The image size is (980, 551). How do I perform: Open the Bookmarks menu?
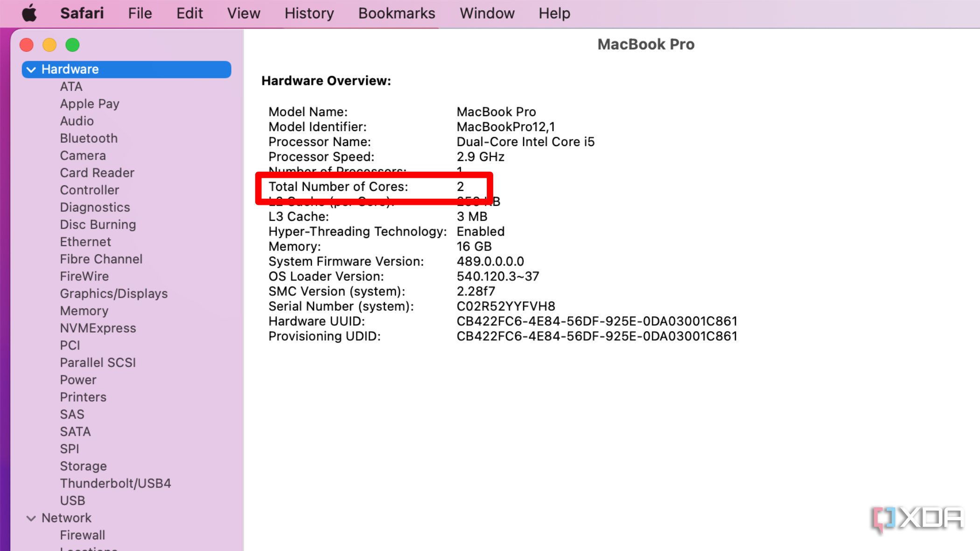(396, 13)
